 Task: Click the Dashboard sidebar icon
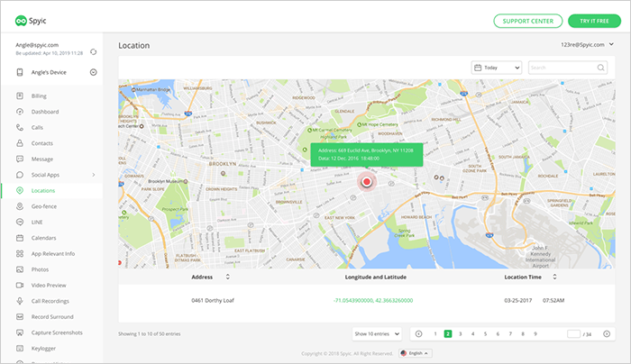pos(20,112)
